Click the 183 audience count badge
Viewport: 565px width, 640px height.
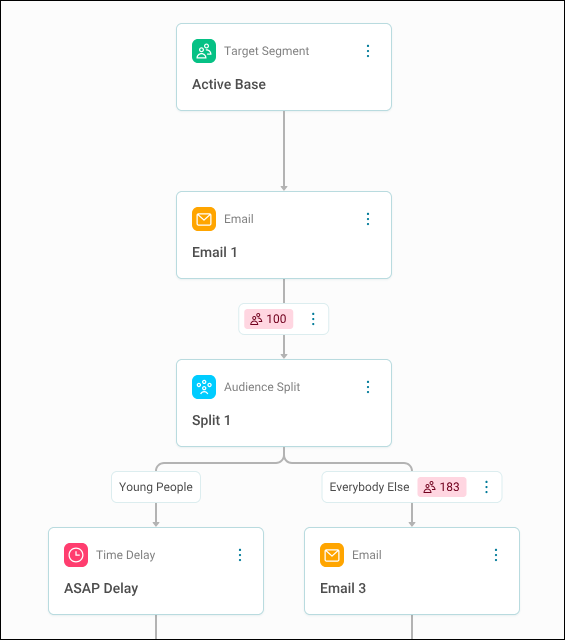[442, 487]
